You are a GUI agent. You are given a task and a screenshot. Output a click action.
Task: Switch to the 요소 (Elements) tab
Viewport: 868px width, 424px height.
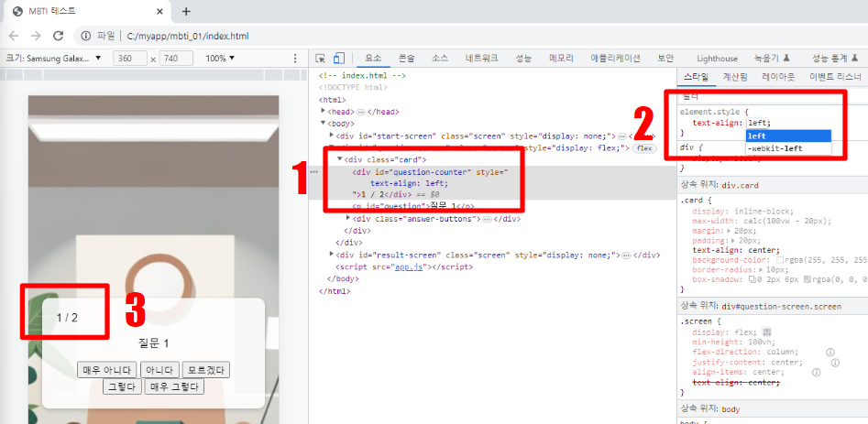click(x=373, y=58)
